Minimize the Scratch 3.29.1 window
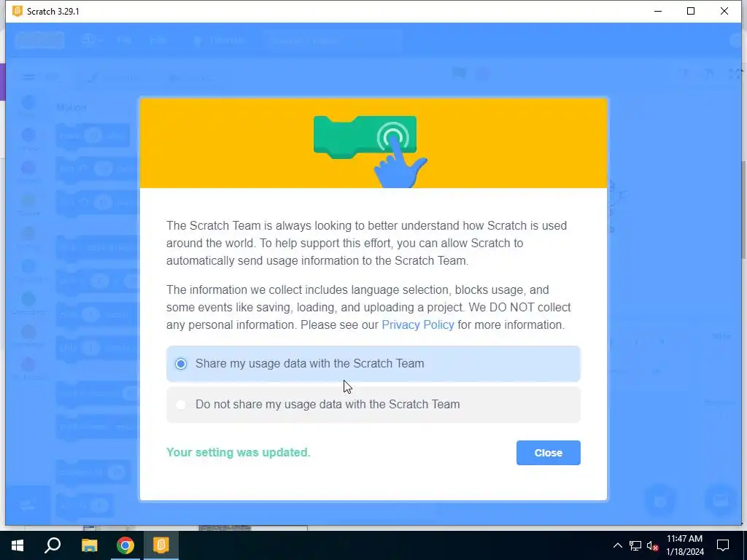The height and width of the screenshot is (560, 747). [658, 11]
